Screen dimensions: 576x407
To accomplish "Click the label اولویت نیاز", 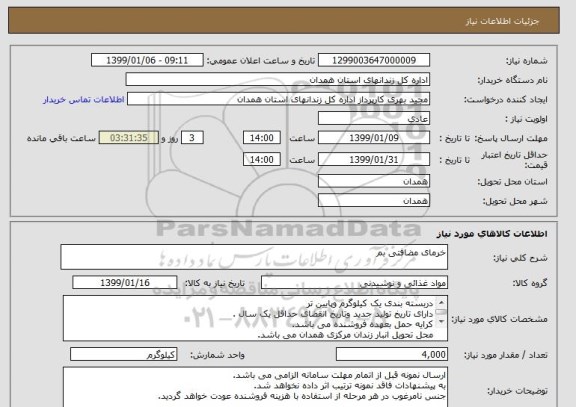I will point(526,119).
